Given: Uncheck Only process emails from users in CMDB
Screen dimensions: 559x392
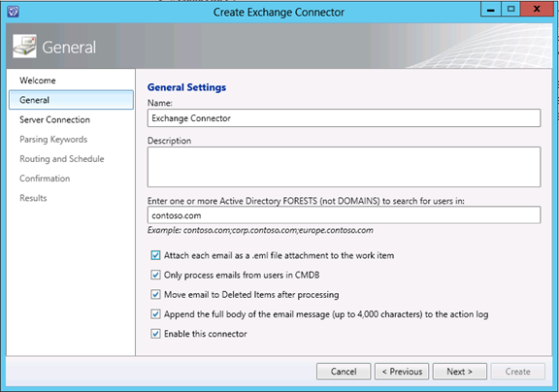Looking at the screenshot, I should click(x=155, y=275).
